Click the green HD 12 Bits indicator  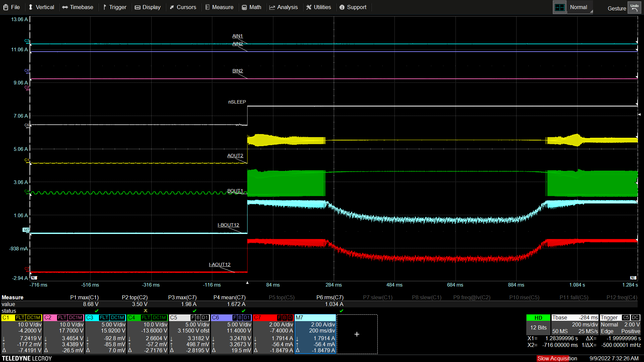point(538,317)
